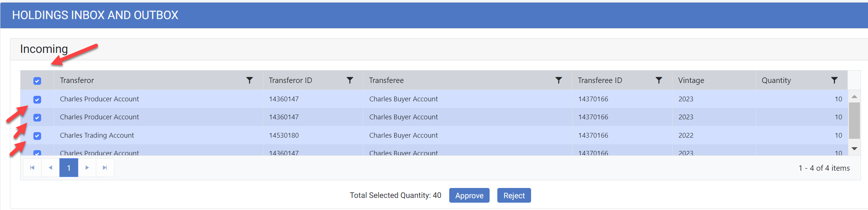Viewport: 868px width, 210px height.
Task: Open the Quantity column filter
Action: pyautogui.click(x=834, y=80)
